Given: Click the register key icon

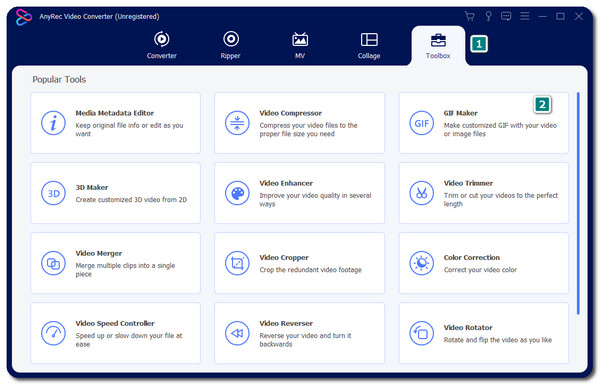Looking at the screenshot, I should pyautogui.click(x=488, y=16).
